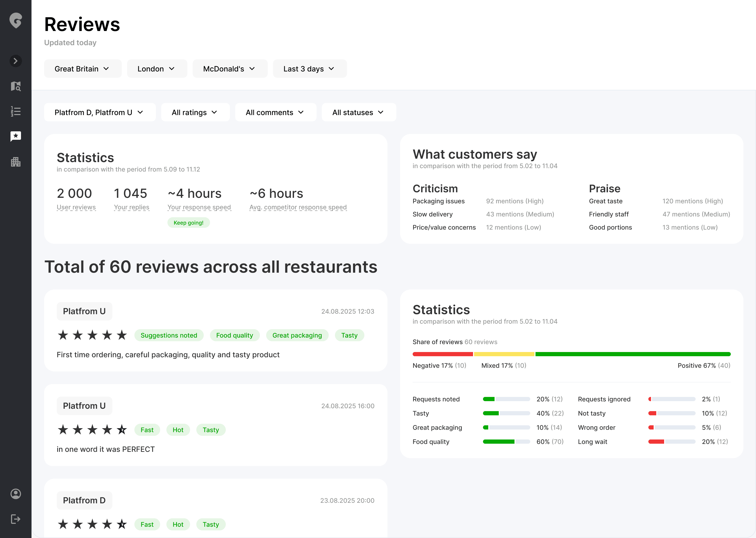Click the Keep going! badge under response speed
The height and width of the screenshot is (538, 756).
click(188, 222)
